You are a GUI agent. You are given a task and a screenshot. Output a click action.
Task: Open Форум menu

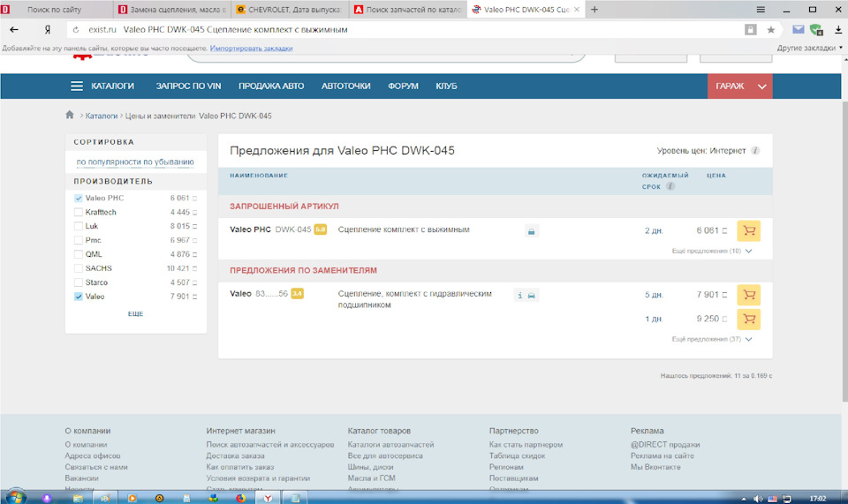(x=403, y=86)
